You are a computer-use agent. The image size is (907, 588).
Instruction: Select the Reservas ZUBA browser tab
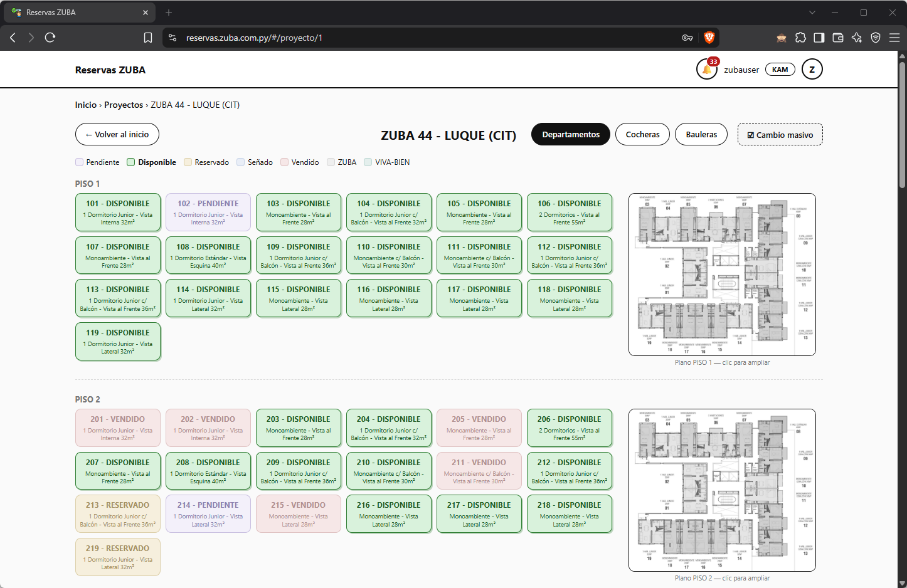tap(80, 13)
